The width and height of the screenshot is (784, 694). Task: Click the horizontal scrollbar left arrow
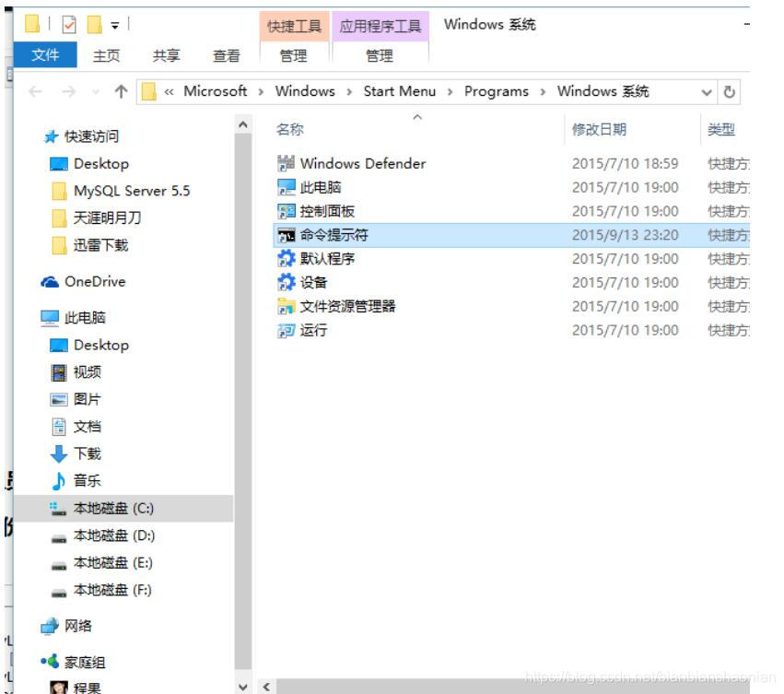[x=267, y=687]
